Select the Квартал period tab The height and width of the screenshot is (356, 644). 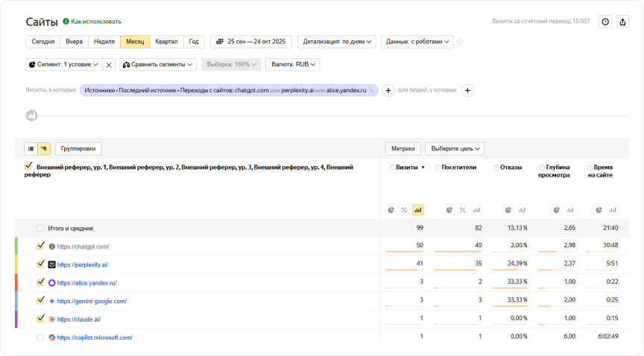point(166,42)
